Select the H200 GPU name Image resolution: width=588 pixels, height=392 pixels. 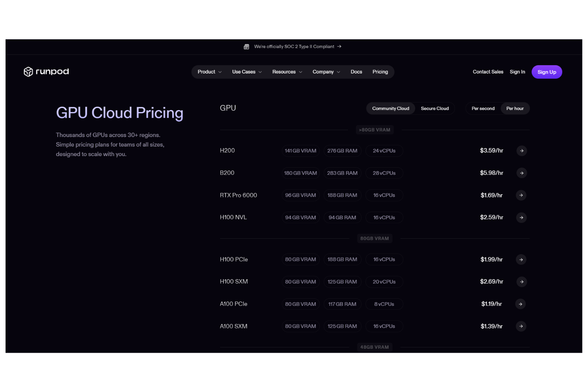tap(227, 151)
